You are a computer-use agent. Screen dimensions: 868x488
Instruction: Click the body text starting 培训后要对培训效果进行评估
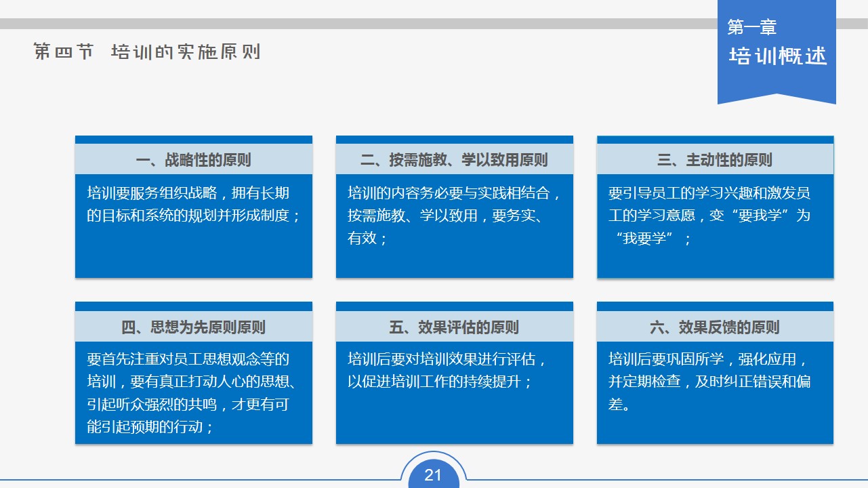pos(448,371)
